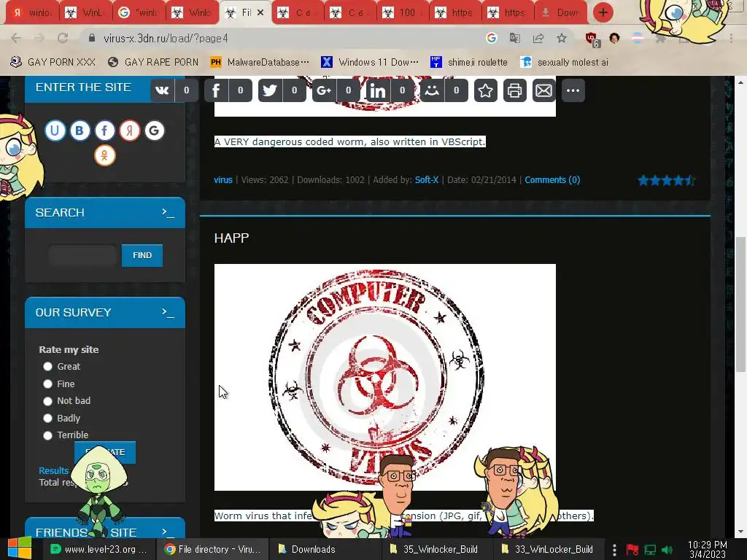Screen dimensions: 747x560
Task: Open Soft-X author profile link
Action: pyautogui.click(x=426, y=180)
